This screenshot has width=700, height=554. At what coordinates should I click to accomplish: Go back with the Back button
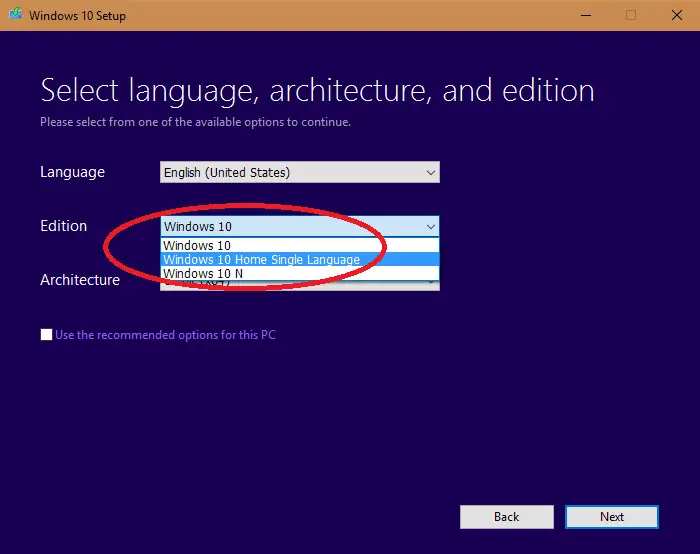click(x=507, y=517)
